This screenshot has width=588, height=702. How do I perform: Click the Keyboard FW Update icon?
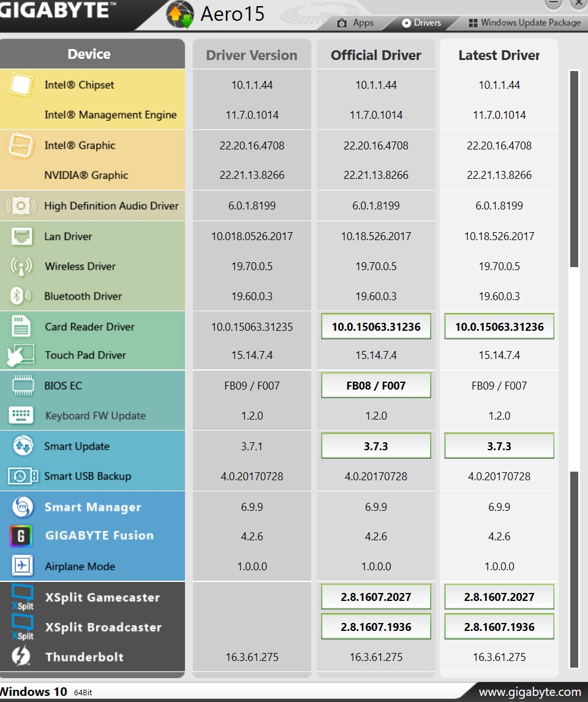click(21, 415)
